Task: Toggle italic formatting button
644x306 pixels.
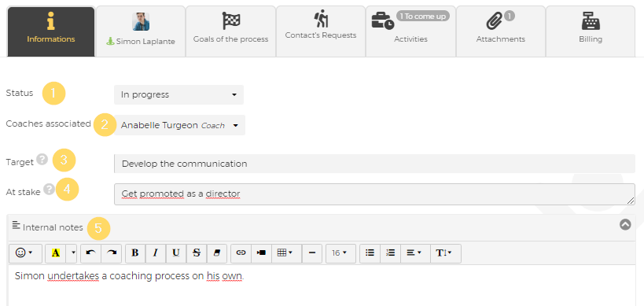Action: click(x=156, y=253)
